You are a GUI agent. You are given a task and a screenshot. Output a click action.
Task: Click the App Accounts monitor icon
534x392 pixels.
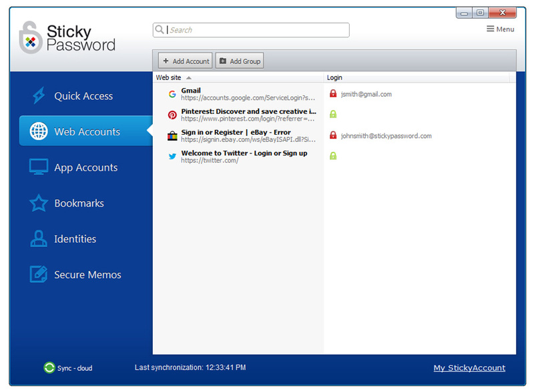(39, 167)
